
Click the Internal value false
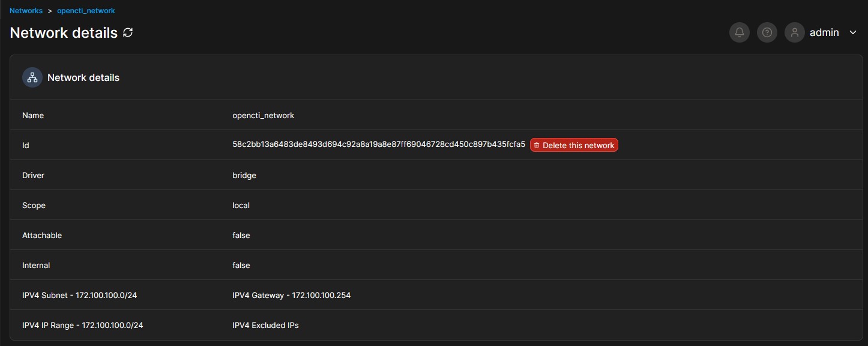click(x=241, y=265)
